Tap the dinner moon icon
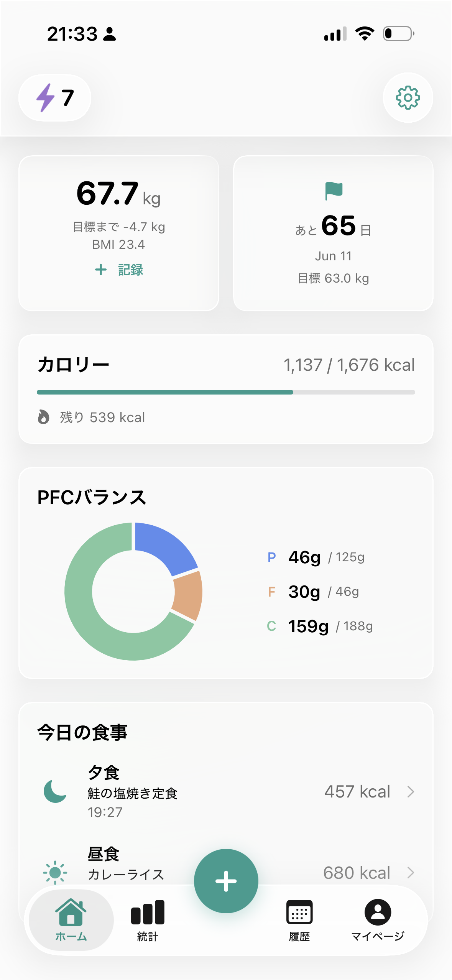452x980 pixels. [x=55, y=792]
